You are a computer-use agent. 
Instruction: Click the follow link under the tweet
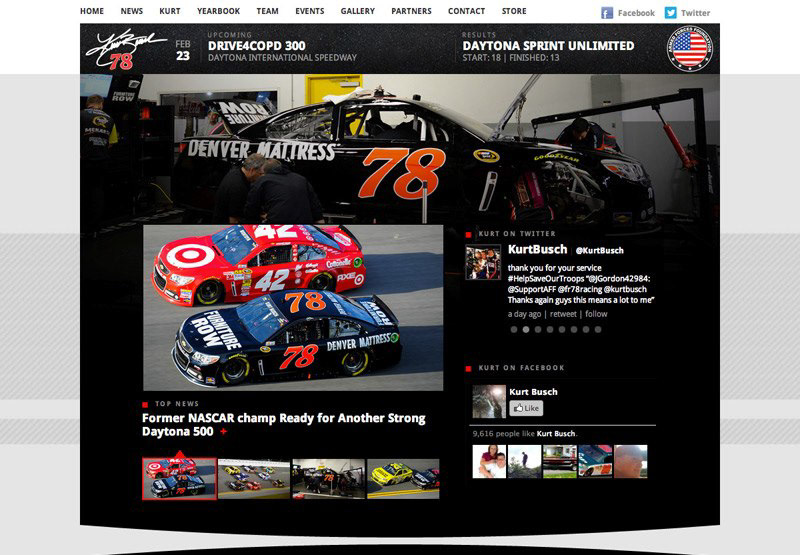point(596,314)
